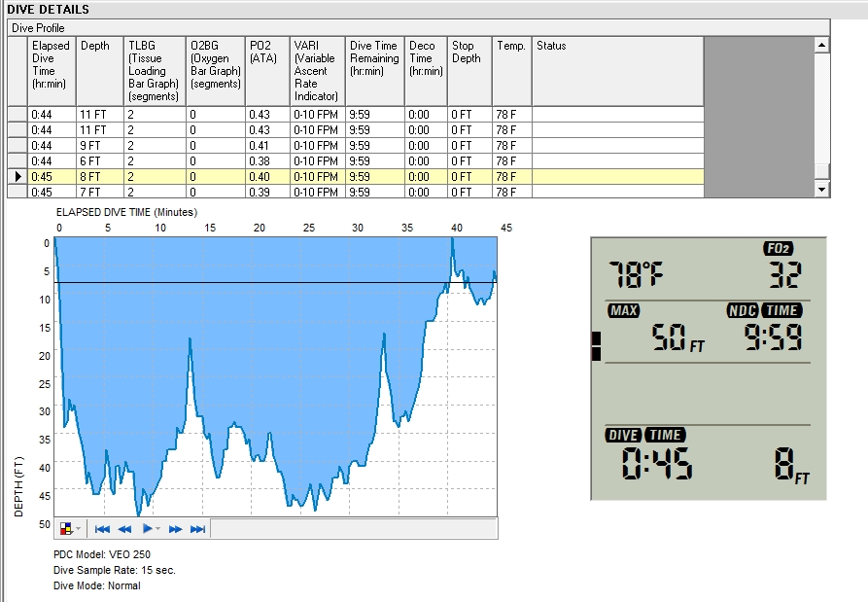Image resolution: width=868 pixels, height=602 pixels.
Task: Expand the dropdown arrow beside the color icon
Action: [78, 529]
